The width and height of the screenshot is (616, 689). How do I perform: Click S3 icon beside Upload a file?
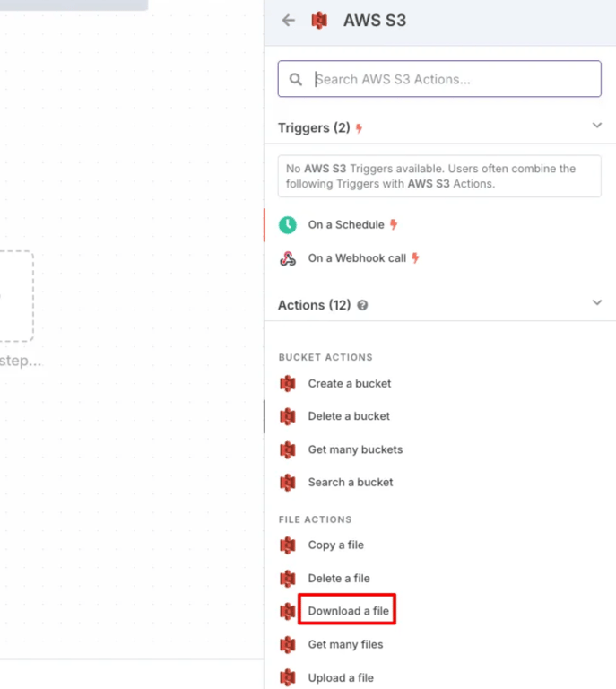click(x=288, y=677)
